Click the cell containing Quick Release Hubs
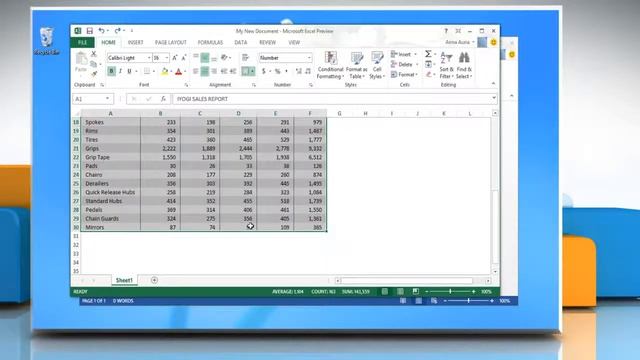This screenshot has height=360, width=640. click(x=111, y=192)
